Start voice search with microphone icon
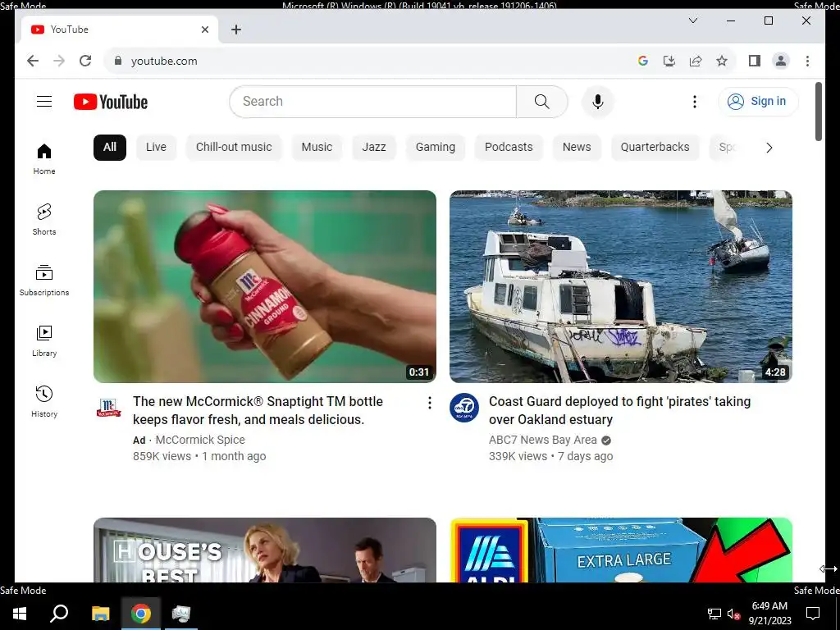 tap(598, 102)
